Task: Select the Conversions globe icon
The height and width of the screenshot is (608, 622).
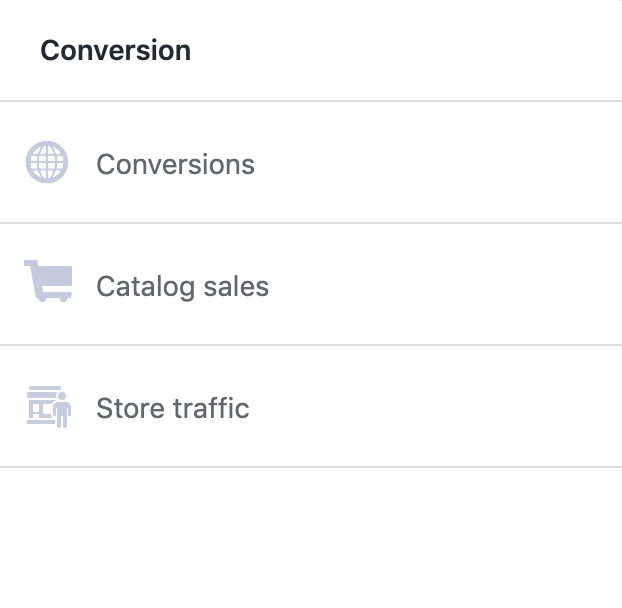Action: pos(47,162)
